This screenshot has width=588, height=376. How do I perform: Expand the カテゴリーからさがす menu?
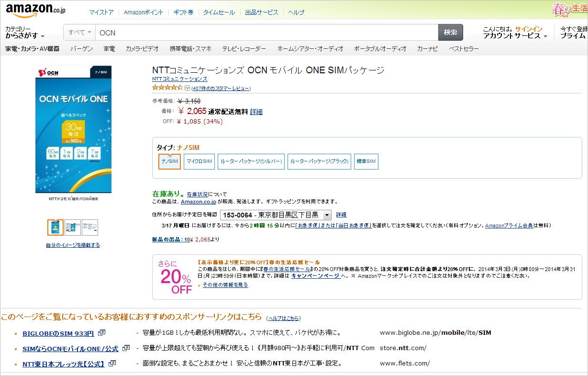(25, 33)
